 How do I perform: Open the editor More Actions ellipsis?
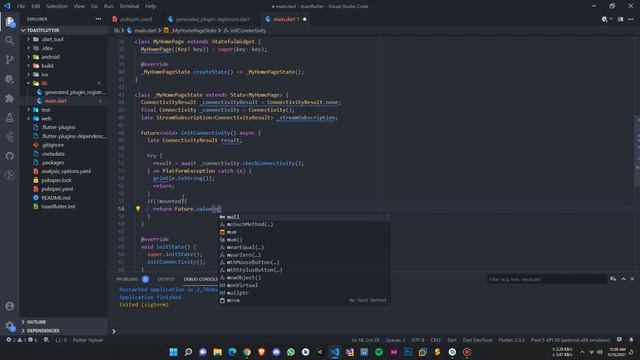pos(631,19)
